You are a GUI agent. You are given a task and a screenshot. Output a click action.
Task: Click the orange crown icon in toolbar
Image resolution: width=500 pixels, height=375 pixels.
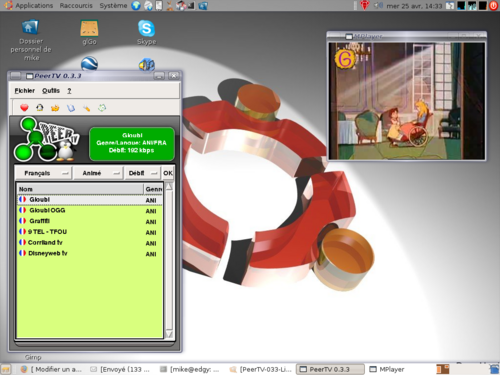click(x=55, y=108)
